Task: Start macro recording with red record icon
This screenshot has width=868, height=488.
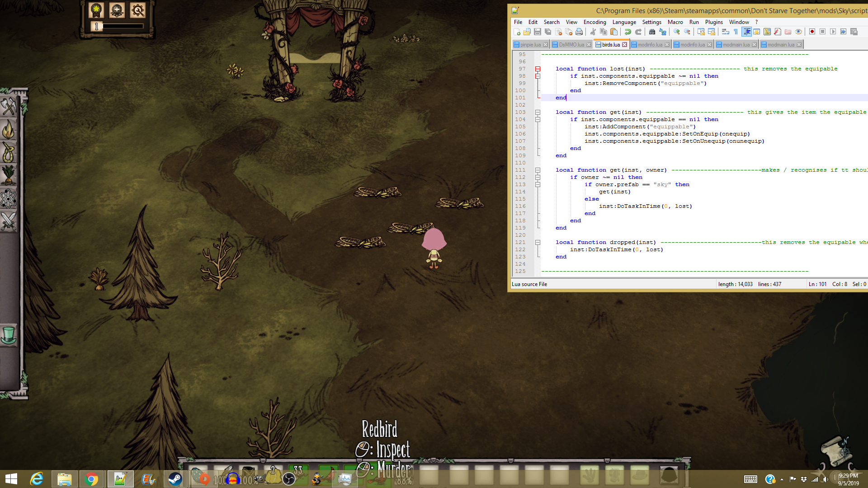Action: click(x=812, y=32)
